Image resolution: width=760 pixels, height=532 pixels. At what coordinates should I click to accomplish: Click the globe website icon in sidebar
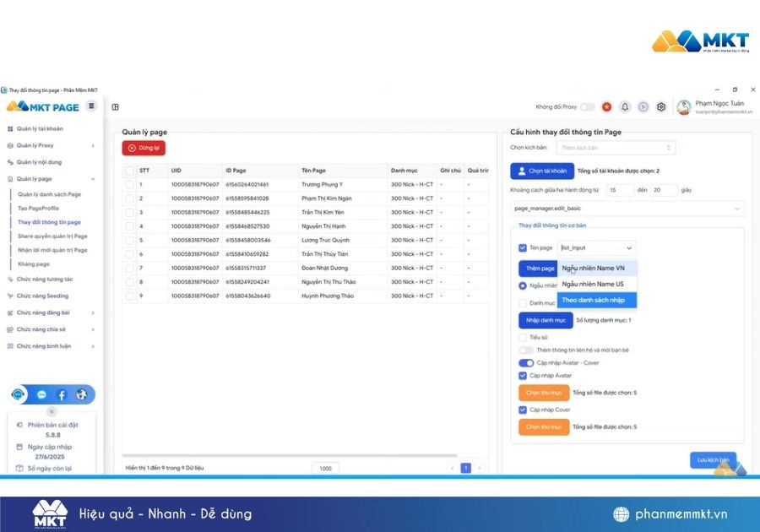coord(82,394)
